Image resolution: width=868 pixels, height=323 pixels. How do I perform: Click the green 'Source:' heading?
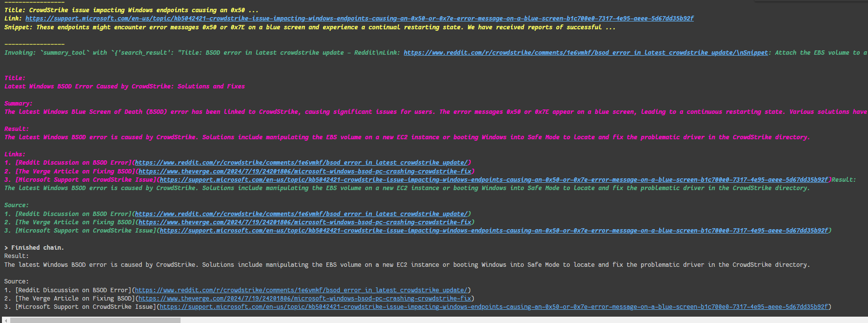pyautogui.click(x=17, y=205)
